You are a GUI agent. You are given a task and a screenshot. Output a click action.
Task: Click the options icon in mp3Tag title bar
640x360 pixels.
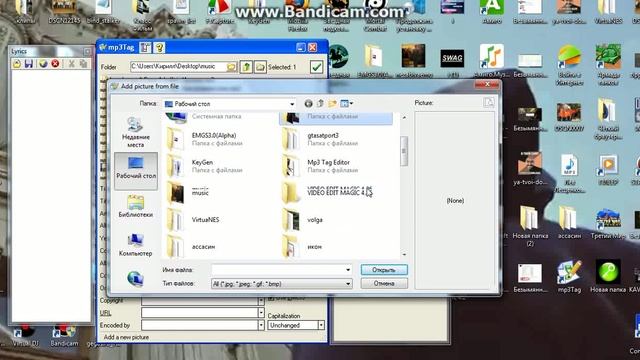pos(145,47)
